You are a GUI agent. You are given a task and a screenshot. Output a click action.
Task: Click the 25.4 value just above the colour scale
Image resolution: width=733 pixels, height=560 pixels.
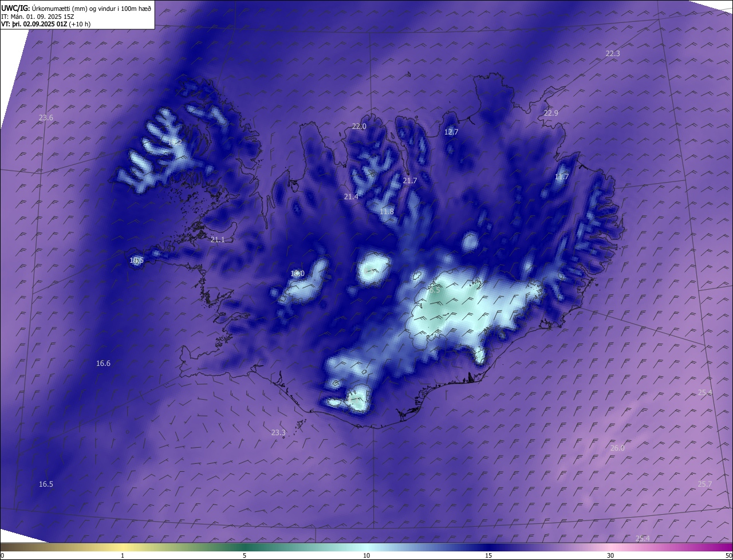click(x=643, y=538)
